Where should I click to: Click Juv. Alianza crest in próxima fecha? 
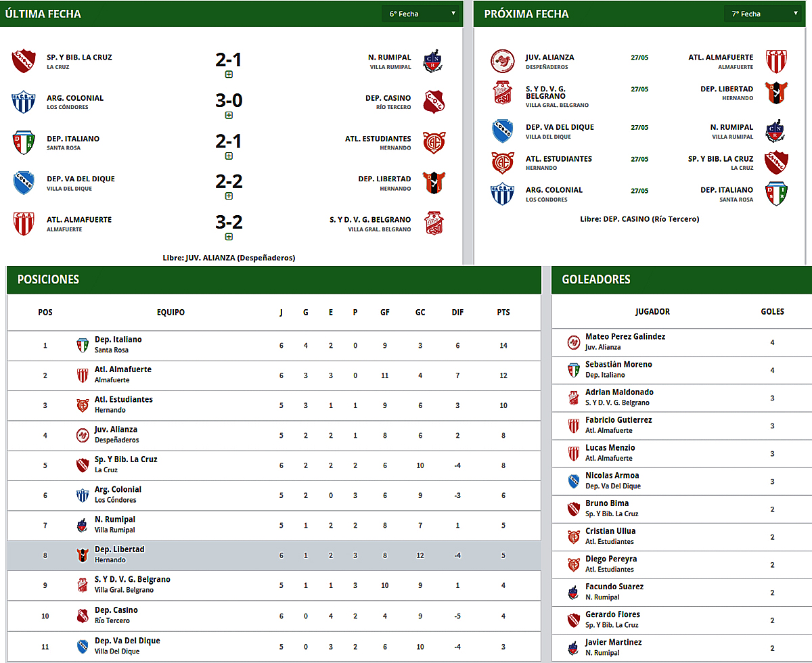(502, 62)
